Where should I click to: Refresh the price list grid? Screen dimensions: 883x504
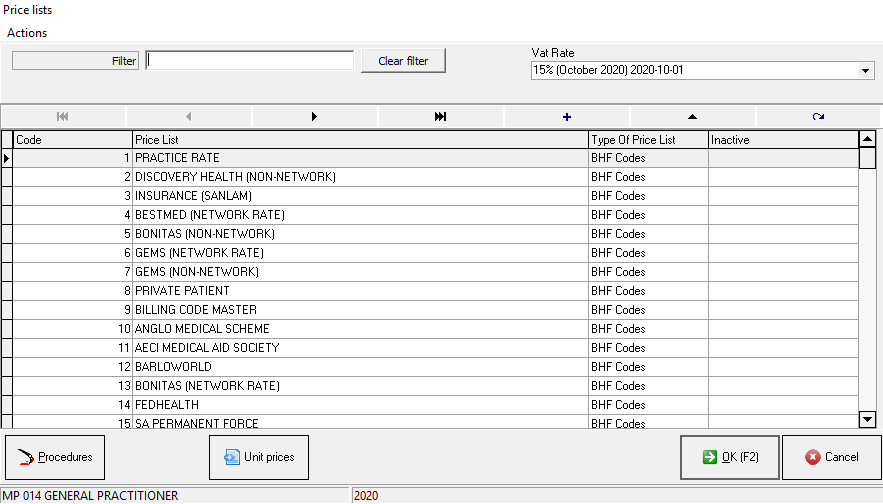(818, 117)
